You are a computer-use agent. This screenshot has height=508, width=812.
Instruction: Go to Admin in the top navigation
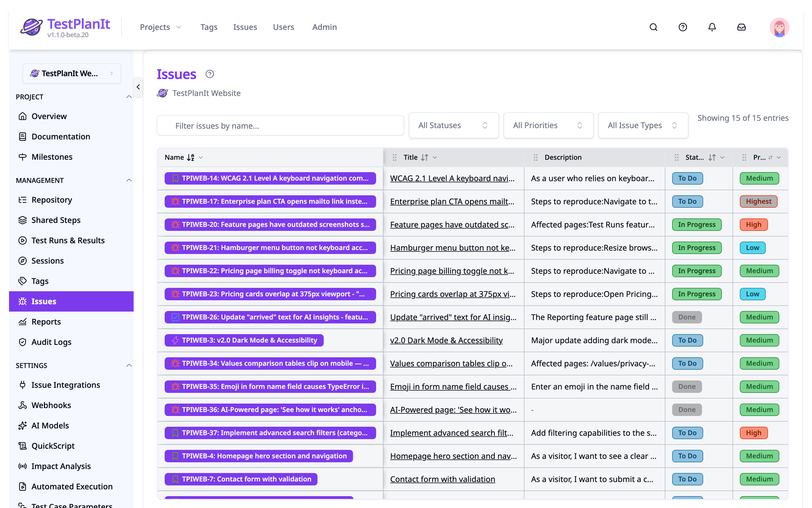point(325,27)
